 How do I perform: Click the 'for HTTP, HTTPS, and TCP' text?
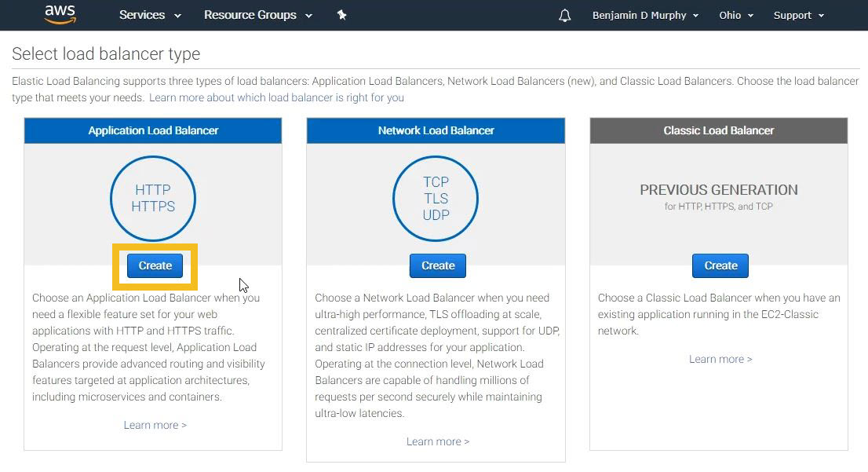(719, 207)
